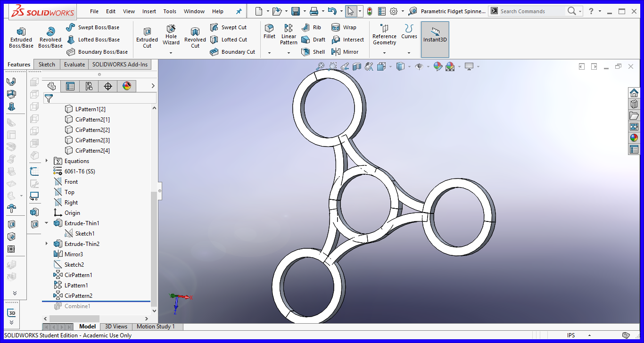The width and height of the screenshot is (644, 343).
Task: Choose Swept Cut
Action: (229, 27)
